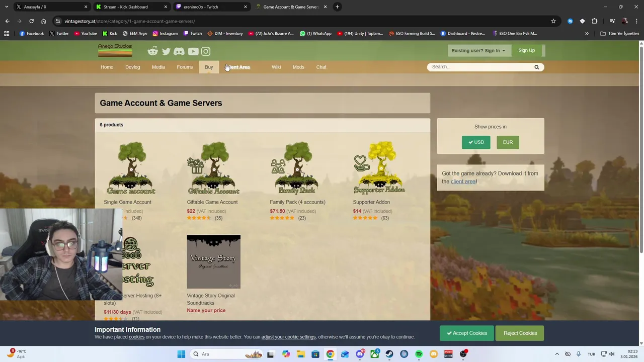This screenshot has height=362, width=644.
Task: Open Twitch bookmark
Action: [x=193, y=34]
